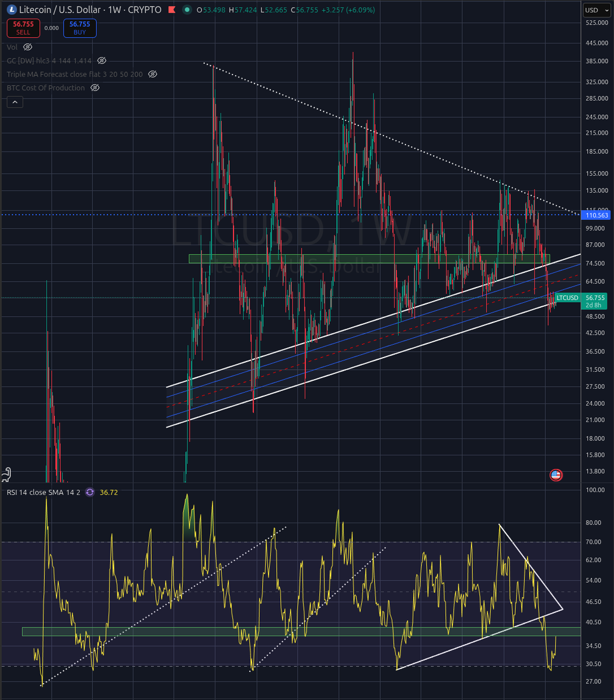Click 100.00 on the RSI axis
This screenshot has height=700, width=614.
(x=595, y=490)
